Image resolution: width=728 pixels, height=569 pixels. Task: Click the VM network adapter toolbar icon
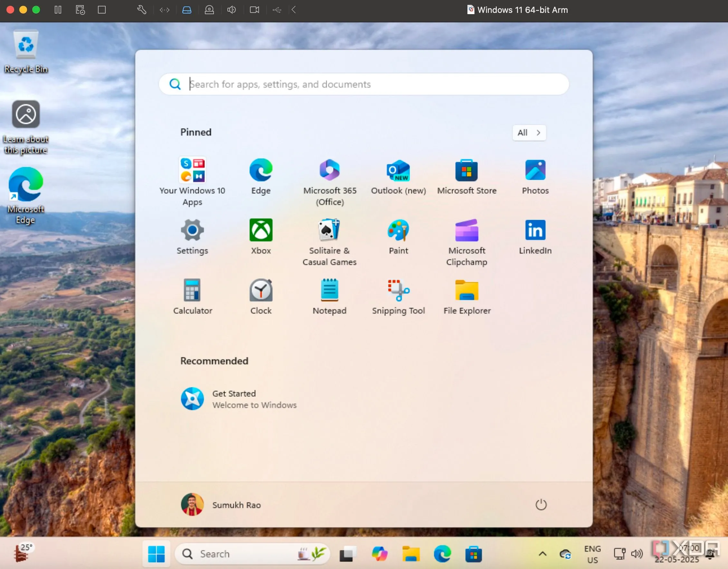[164, 10]
